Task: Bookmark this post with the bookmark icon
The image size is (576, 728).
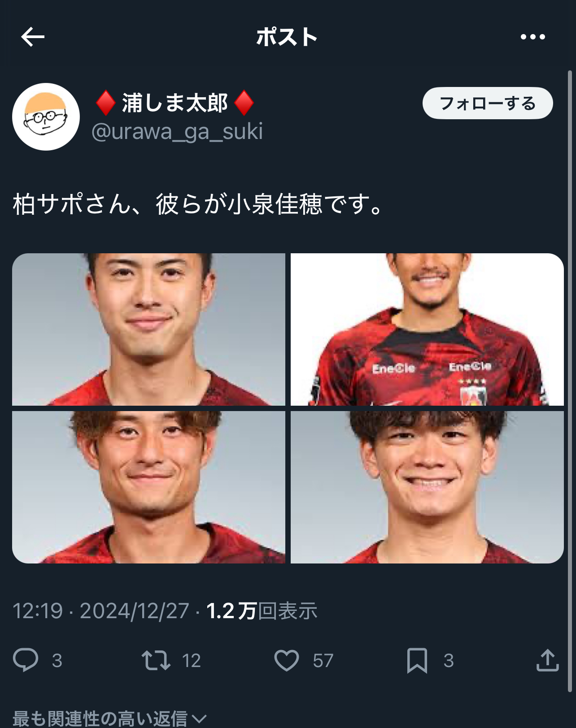Action: click(417, 660)
